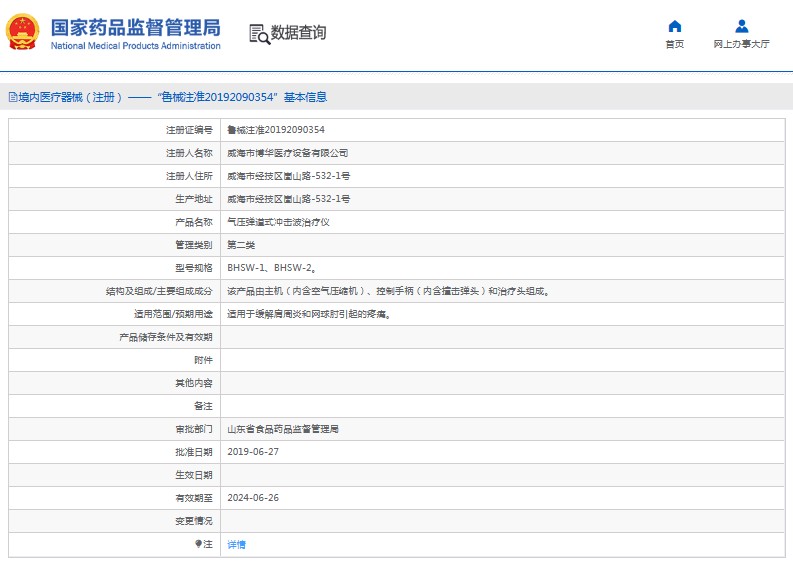Click model value BHSW-1、BHSW-2
This screenshot has width=793, height=562.
pyautogui.click(x=272, y=268)
